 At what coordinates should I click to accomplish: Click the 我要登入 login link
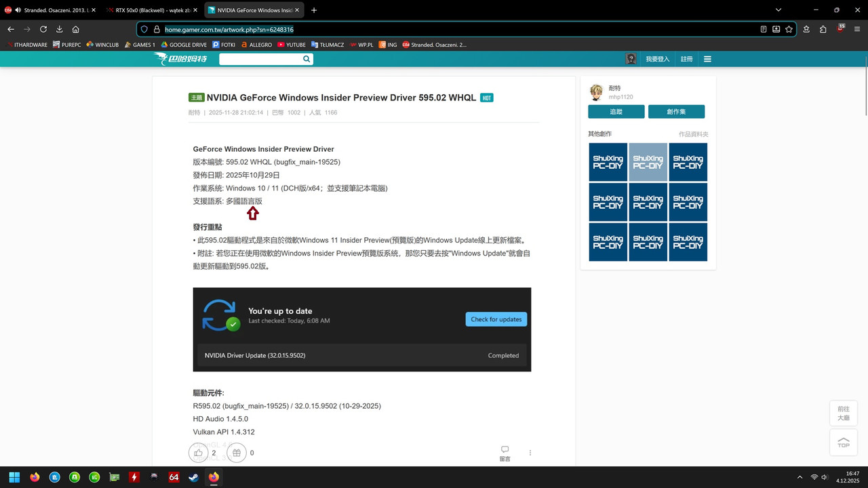pos(657,59)
